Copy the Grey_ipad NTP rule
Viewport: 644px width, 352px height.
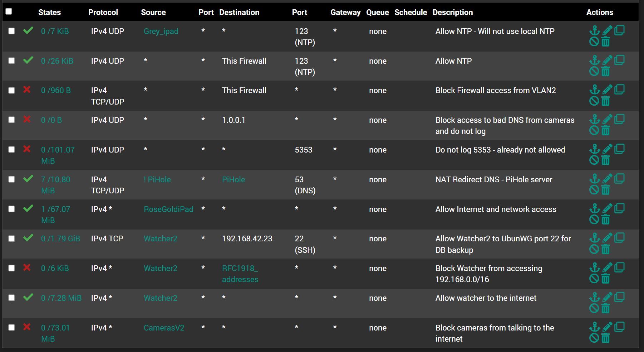pyautogui.click(x=619, y=30)
